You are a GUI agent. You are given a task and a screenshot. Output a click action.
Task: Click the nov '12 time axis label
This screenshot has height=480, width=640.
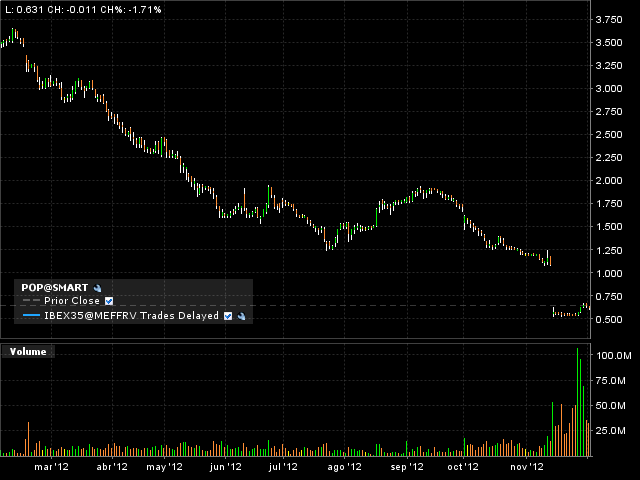click(527, 467)
